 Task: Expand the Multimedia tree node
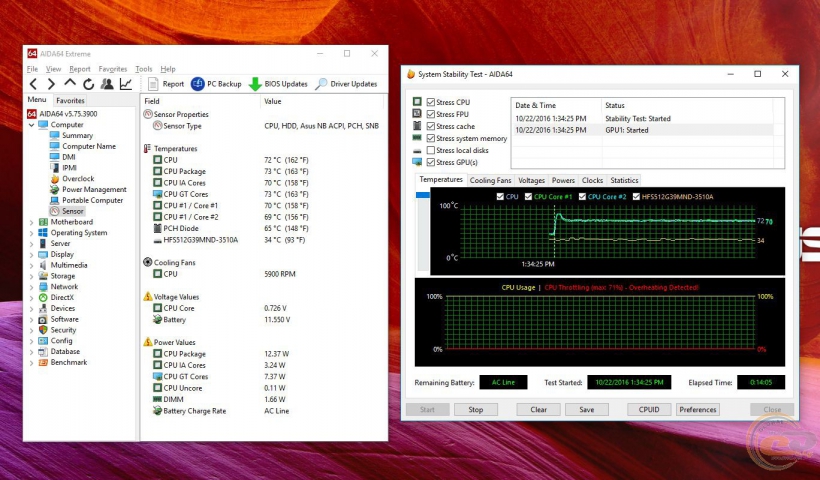click(31, 266)
